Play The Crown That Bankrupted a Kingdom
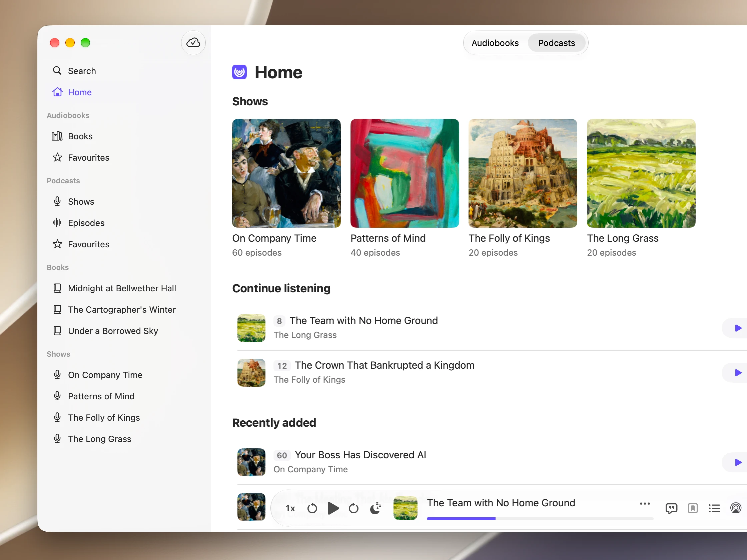Viewport: 747px width, 560px height. pos(738,373)
